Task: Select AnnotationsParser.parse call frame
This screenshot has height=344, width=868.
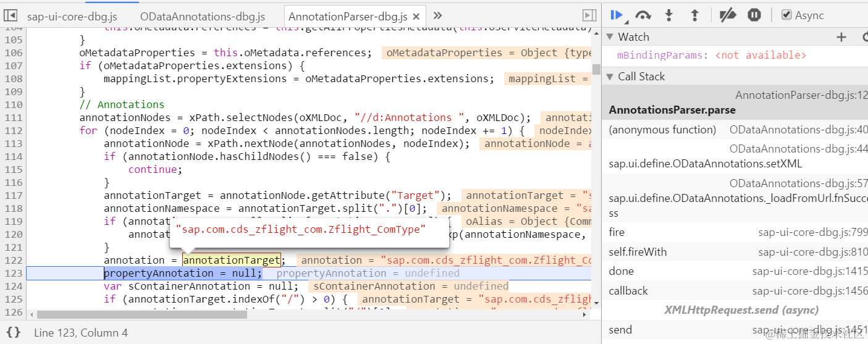Action: click(x=735, y=103)
